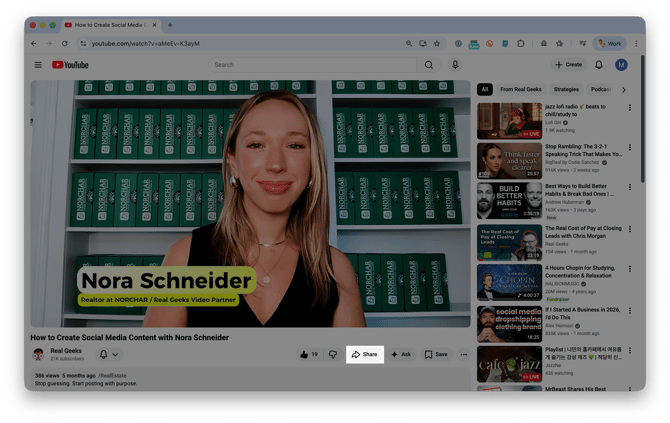Open options menu for Best Ways Habits video

[x=630, y=187]
